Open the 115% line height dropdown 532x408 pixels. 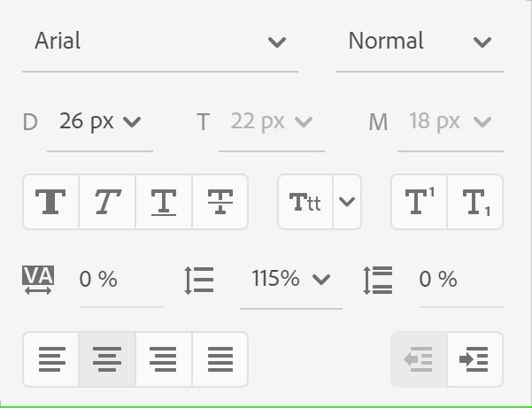tap(290, 280)
